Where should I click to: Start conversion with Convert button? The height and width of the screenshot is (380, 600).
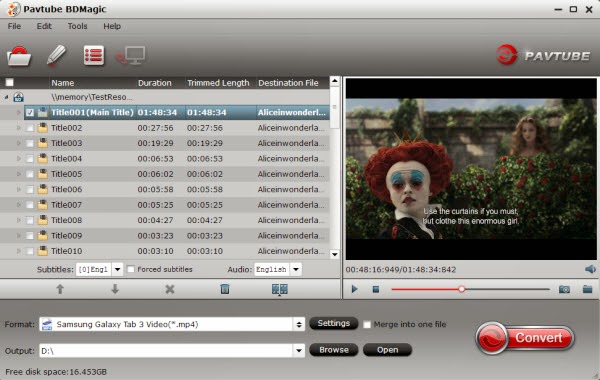click(x=525, y=338)
